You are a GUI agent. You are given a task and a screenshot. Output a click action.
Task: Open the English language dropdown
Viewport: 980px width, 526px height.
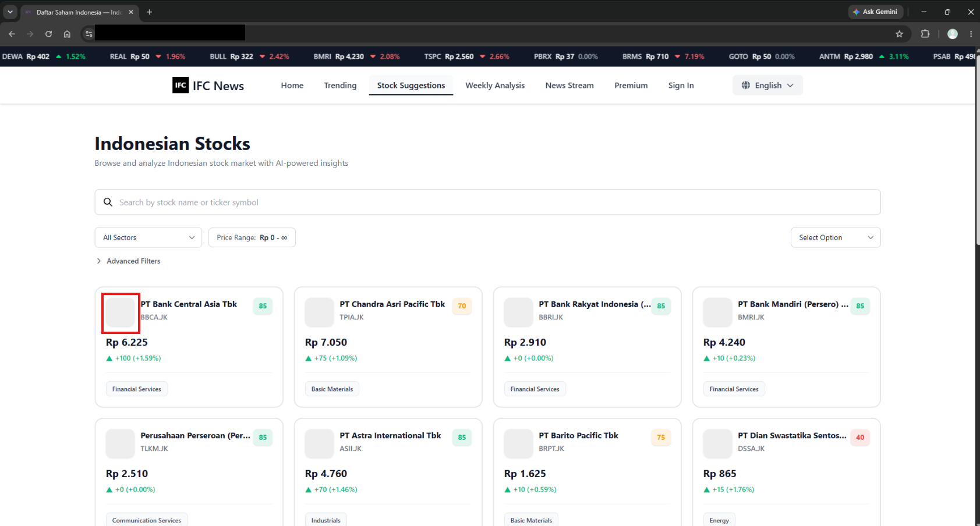tap(767, 85)
